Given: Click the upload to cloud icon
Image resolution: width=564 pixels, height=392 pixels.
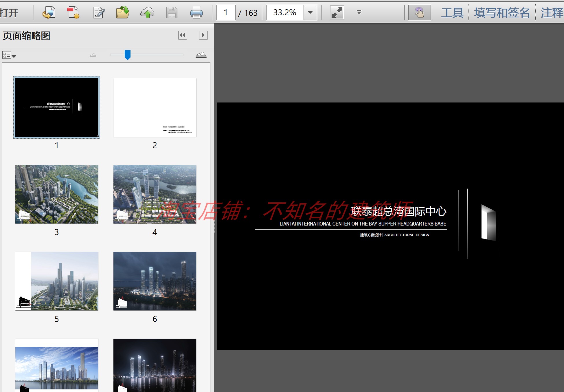Looking at the screenshot, I should [x=147, y=13].
